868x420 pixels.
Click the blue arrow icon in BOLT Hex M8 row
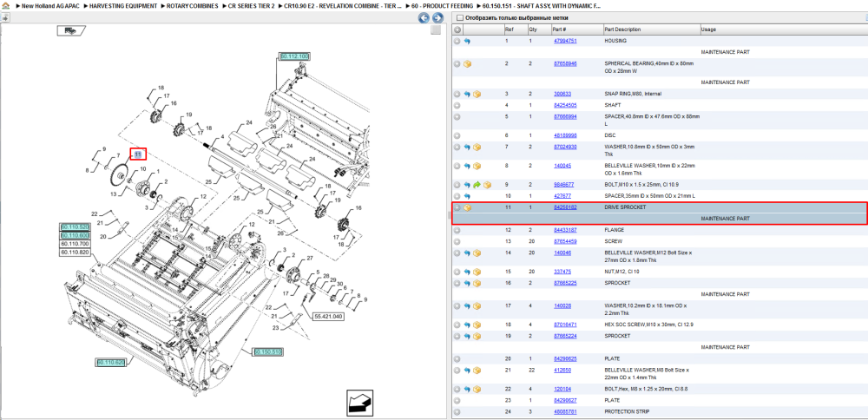[467, 389]
